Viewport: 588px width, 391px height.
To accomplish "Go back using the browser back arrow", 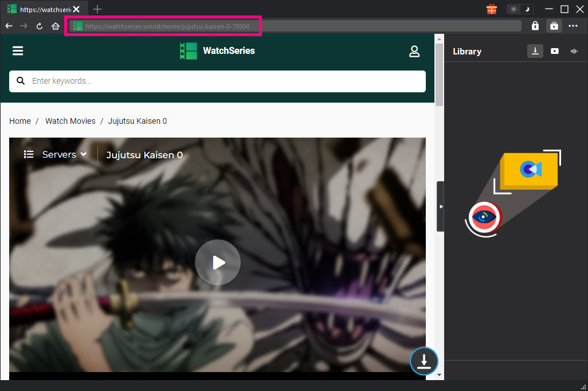I will pos(9,26).
